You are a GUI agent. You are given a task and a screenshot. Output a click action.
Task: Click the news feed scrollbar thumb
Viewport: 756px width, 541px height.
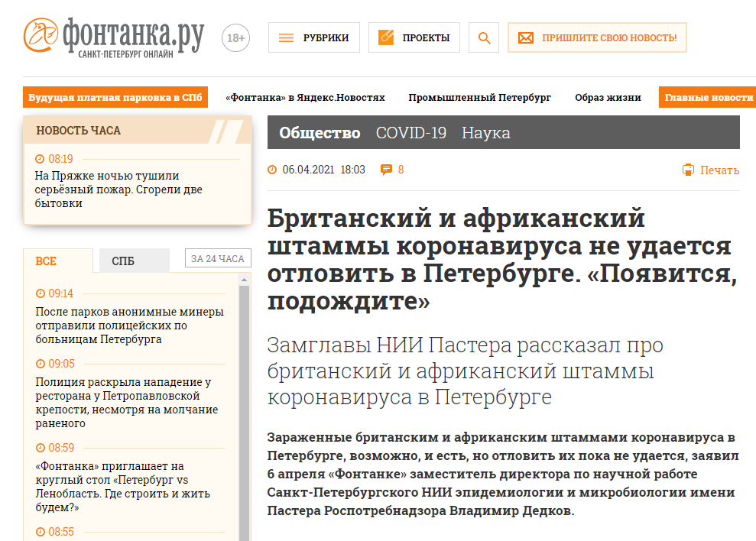(x=244, y=413)
